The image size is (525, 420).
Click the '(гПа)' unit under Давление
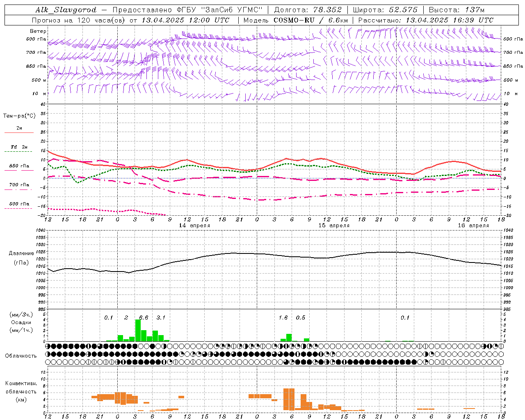coord(21,263)
